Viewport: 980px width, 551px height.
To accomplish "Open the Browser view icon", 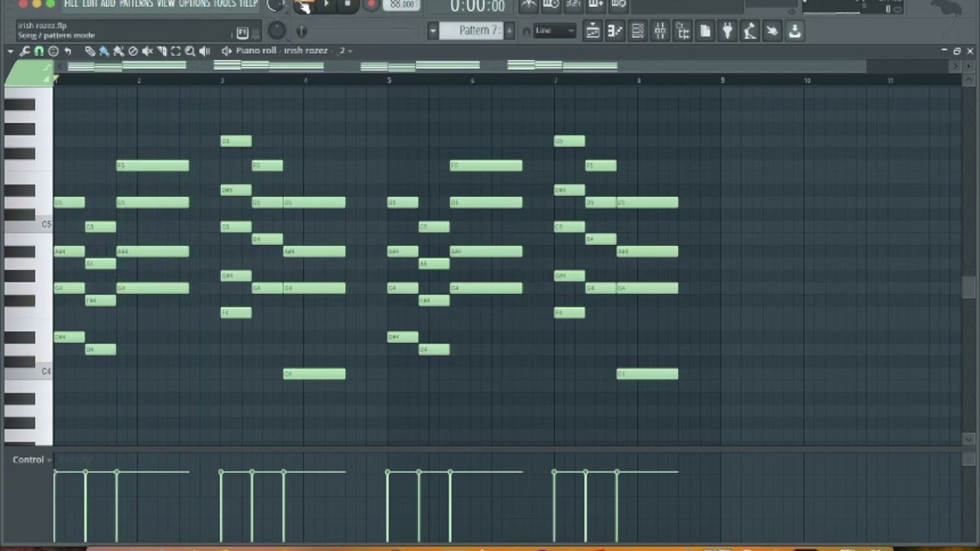I will [683, 31].
